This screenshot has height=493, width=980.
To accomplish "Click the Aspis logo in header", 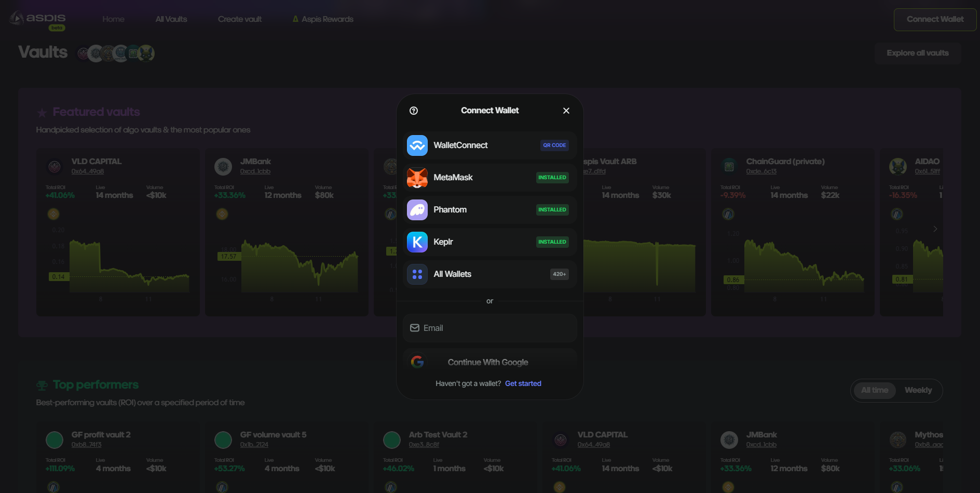I will (38, 19).
